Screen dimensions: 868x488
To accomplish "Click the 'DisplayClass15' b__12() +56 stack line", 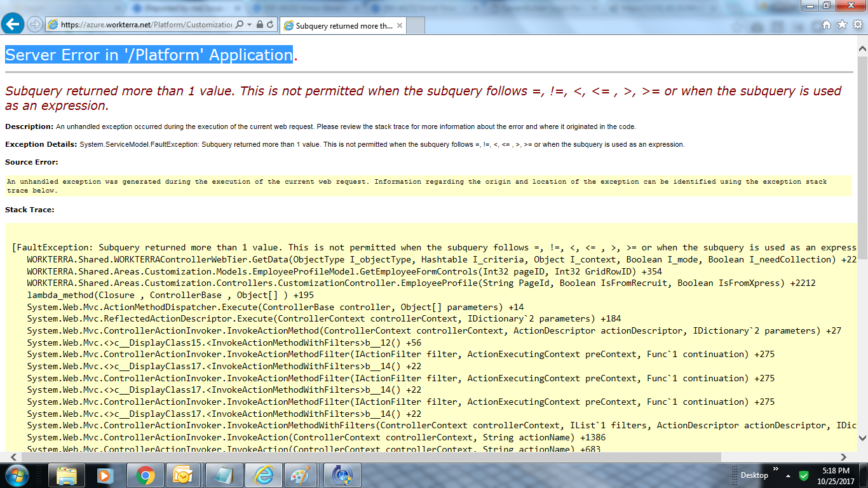I will [224, 342].
